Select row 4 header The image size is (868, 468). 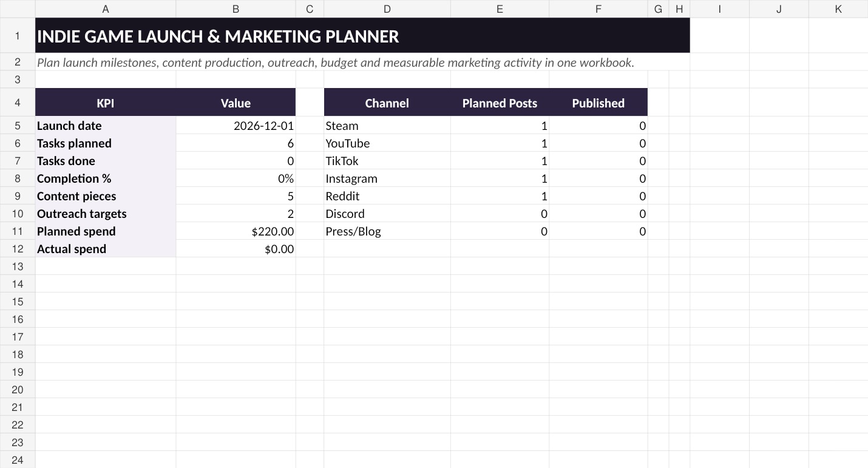coord(18,103)
